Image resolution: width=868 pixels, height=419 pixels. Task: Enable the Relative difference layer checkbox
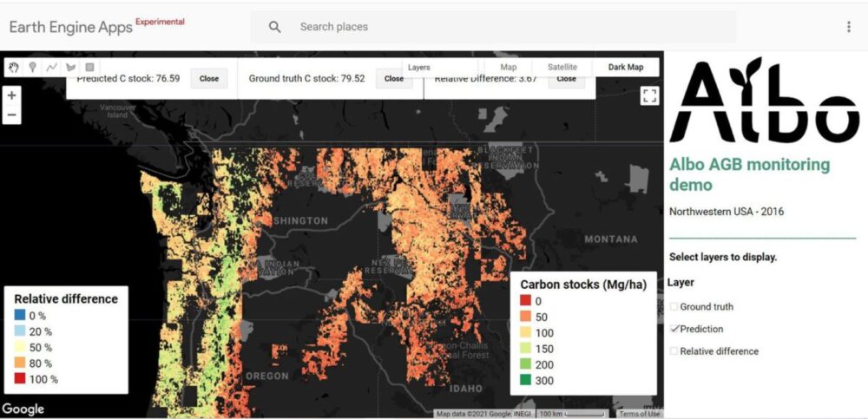(x=674, y=351)
